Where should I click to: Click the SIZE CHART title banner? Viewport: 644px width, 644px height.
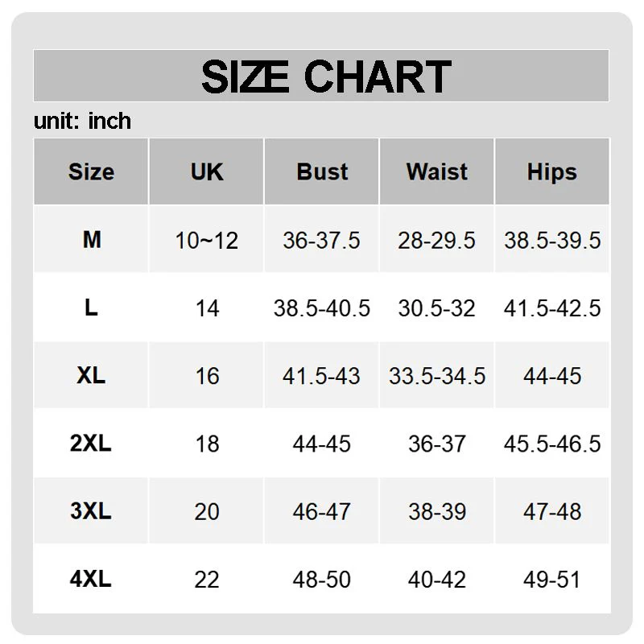(x=321, y=76)
